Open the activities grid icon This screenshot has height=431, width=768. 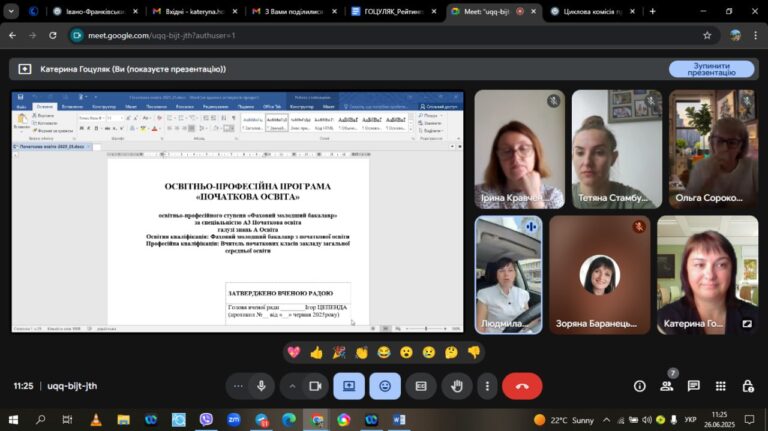(720, 386)
